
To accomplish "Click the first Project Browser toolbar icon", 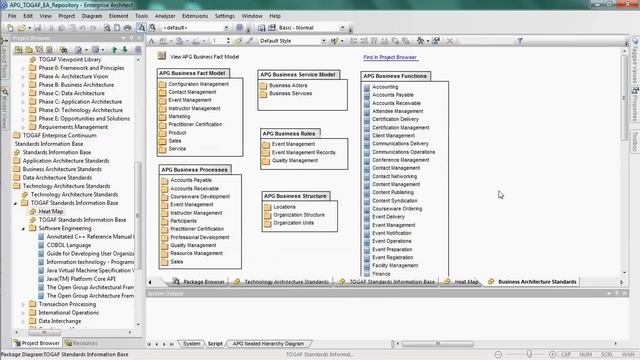I will pos(18,50).
